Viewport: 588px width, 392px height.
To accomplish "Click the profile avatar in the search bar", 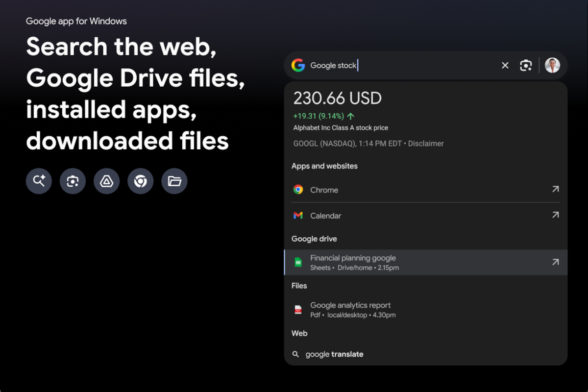I will [552, 65].
